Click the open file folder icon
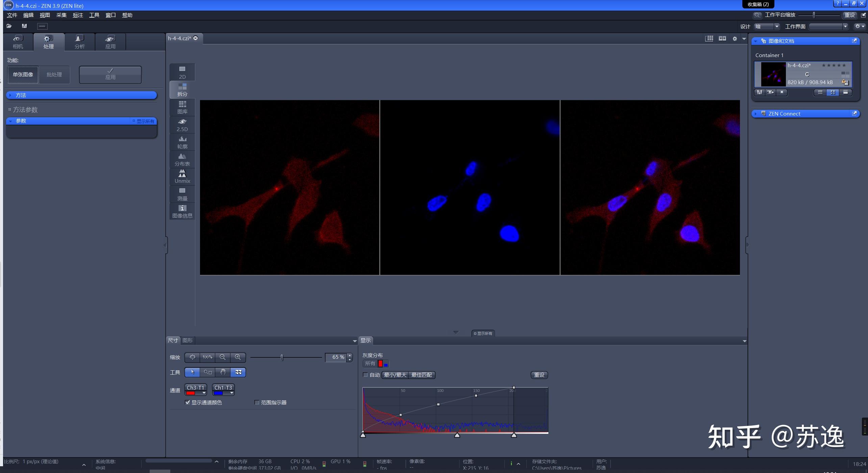Image resolution: width=868 pixels, height=473 pixels. pyautogui.click(x=9, y=26)
